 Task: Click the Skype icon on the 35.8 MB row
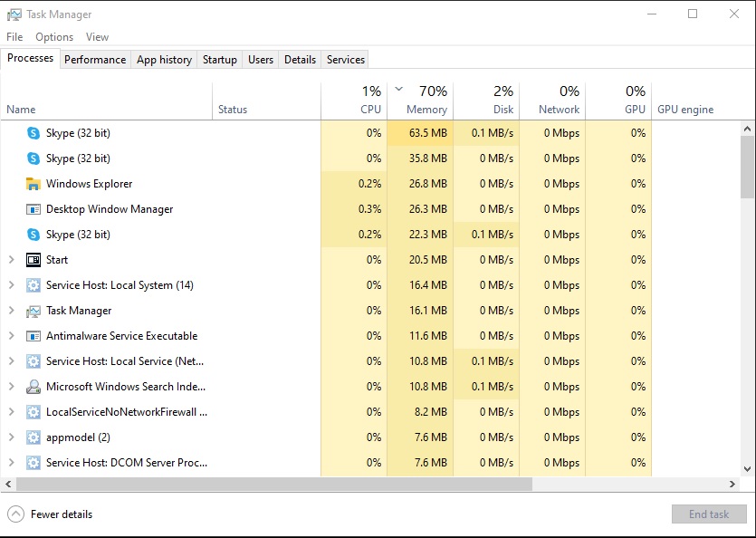click(x=33, y=159)
